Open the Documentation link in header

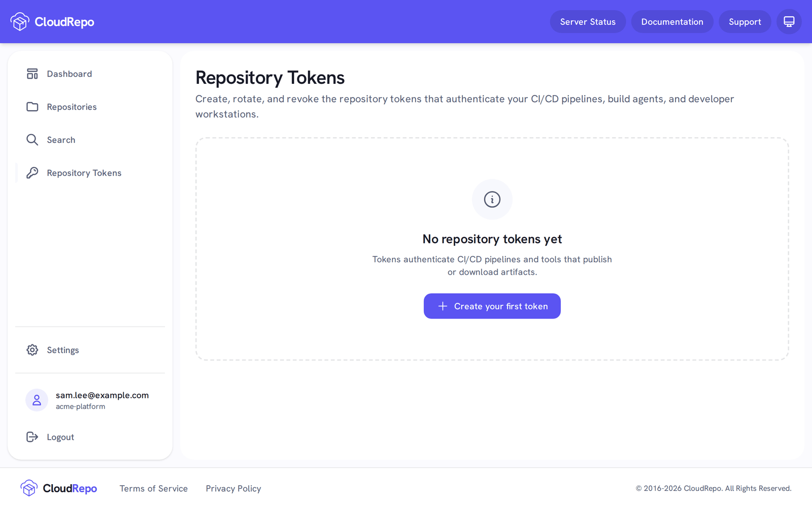[x=672, y=22]
